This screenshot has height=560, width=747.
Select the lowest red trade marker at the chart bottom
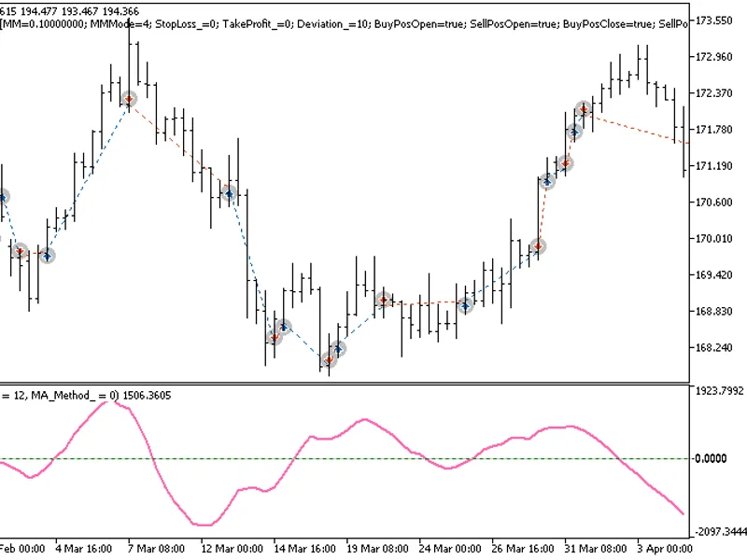329,360
